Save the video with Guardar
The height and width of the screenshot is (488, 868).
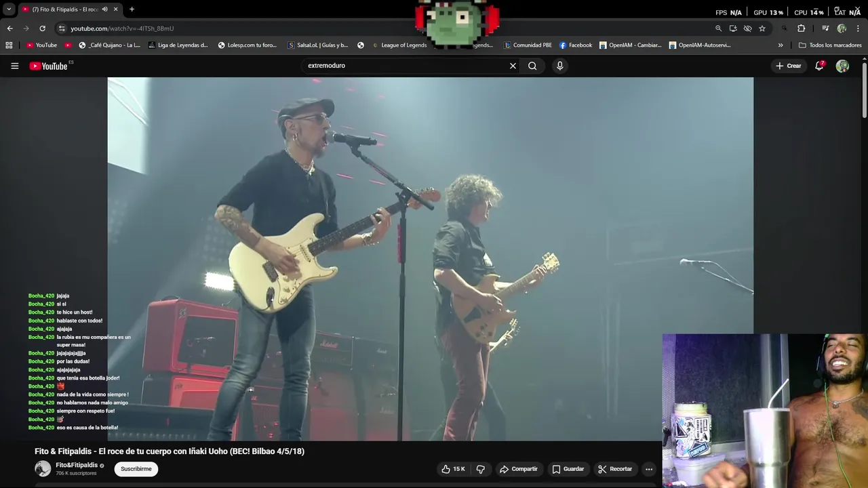(x=568, y=469)
